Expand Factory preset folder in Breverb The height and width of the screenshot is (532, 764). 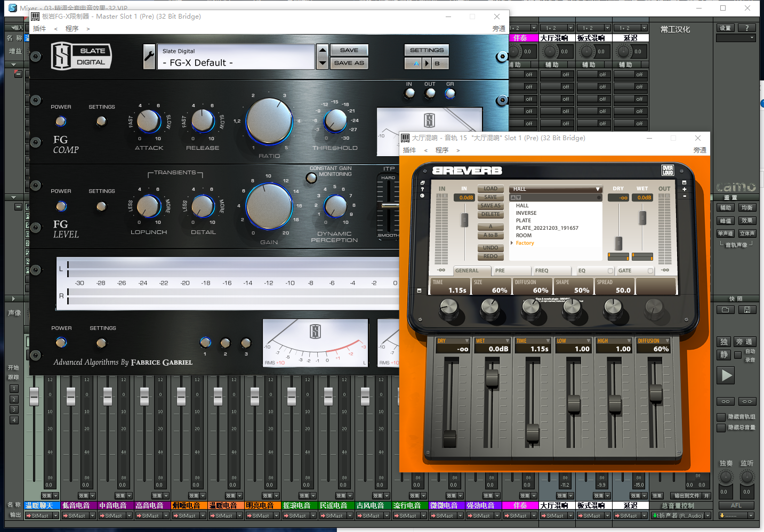[x=512, y=243]
